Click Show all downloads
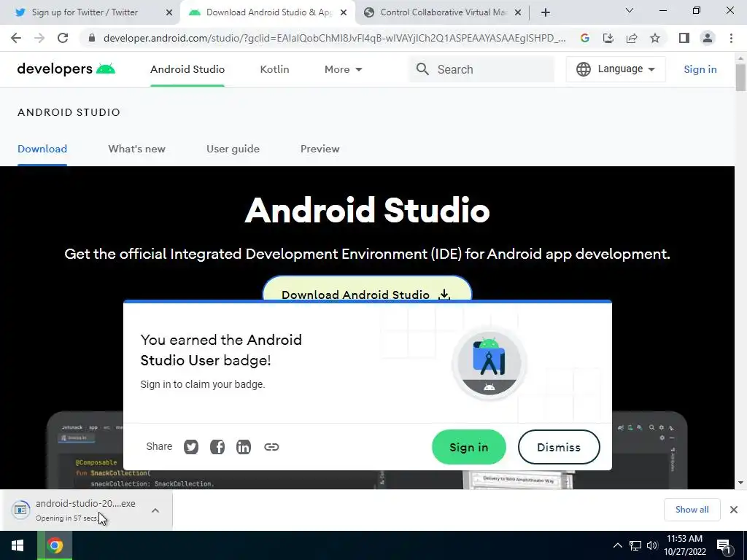The height and width of the screenshot is (560, 747). click(x=692, y=510)
